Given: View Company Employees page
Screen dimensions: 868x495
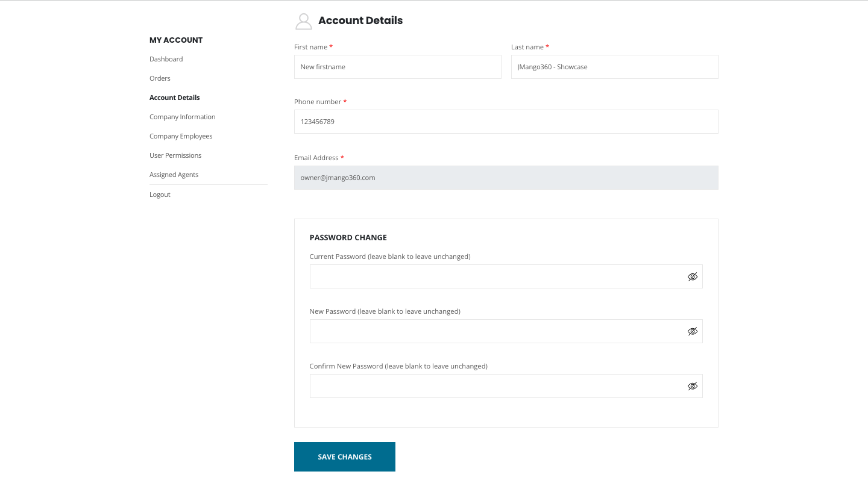Looking at the screenshot, I should click(x=181, y=136).
